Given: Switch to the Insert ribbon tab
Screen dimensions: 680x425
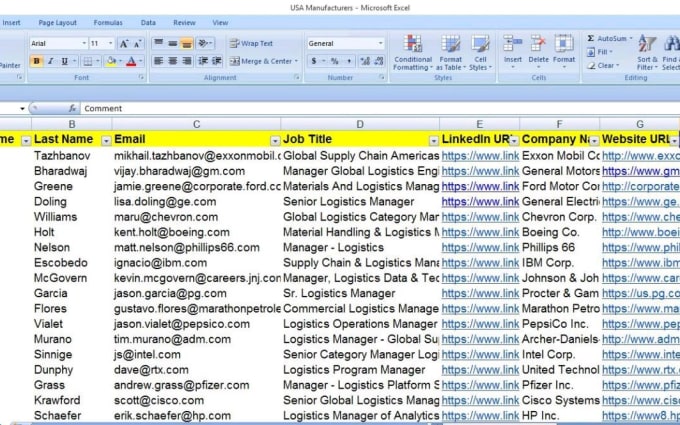Looking at the screenshot, I should tap(11, 23).
